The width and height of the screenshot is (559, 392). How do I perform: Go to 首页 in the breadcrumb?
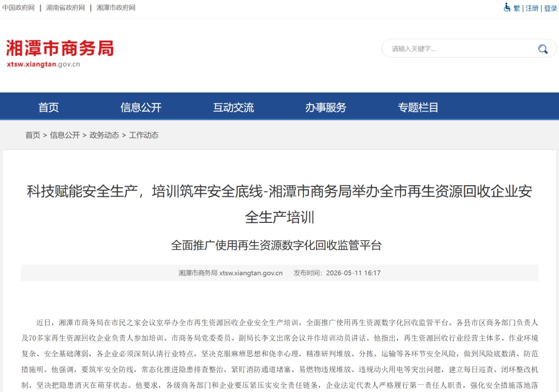click(33, 135)
